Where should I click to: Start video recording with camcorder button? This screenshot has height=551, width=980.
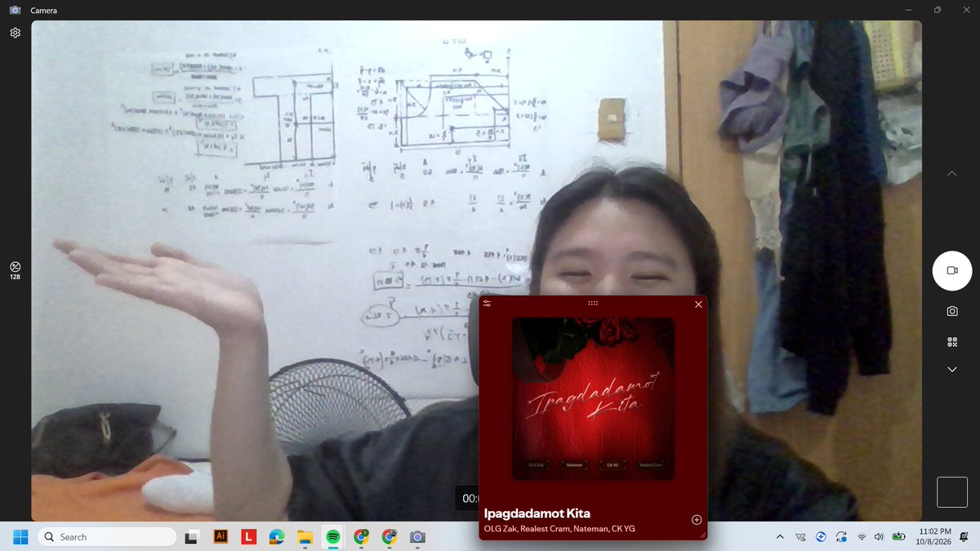[x=952, y=271]
